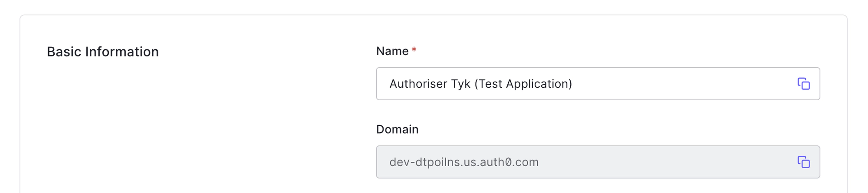Click the Basic Information section heading
This screenshot has height=193, width=868.
pyautogui.click(x=103, y=52)
